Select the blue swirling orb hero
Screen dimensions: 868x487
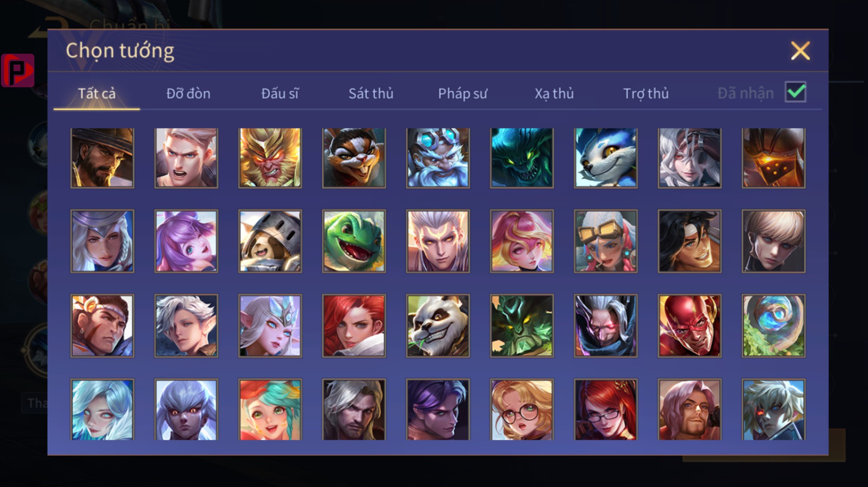click(774, 326)
